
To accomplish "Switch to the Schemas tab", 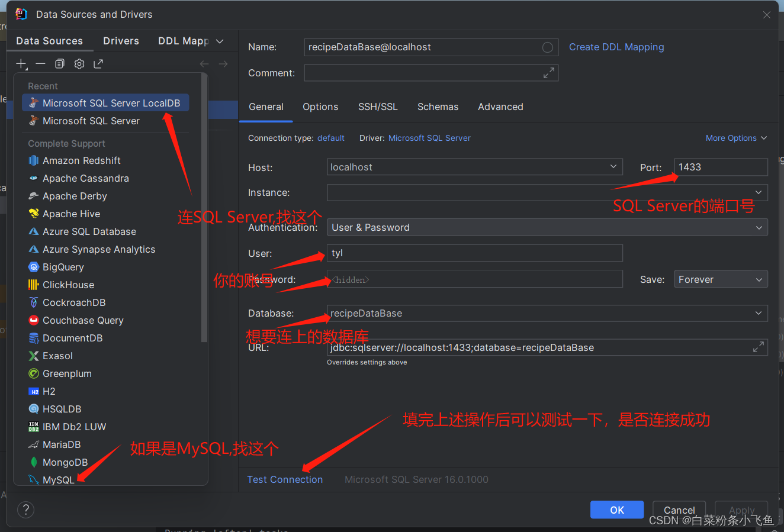I will [438, 107].
